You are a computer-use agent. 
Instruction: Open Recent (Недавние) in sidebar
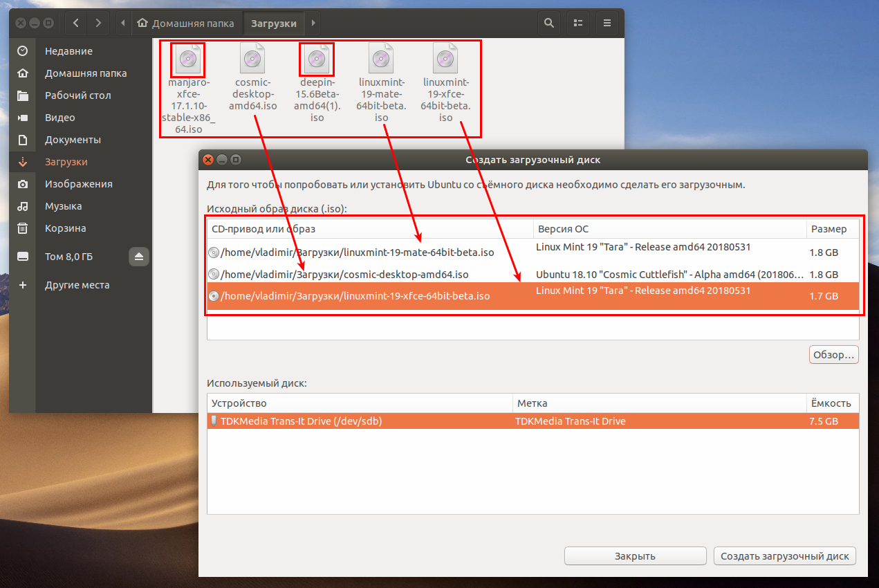(x=80, y=51)
